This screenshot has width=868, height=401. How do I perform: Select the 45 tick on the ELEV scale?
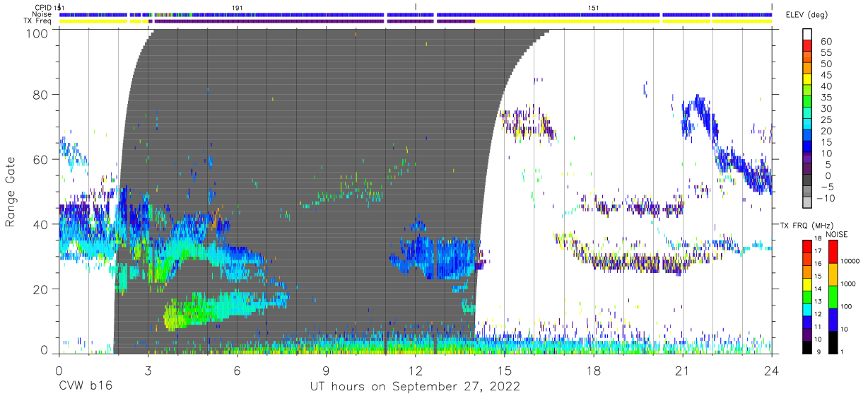[826, 75]
